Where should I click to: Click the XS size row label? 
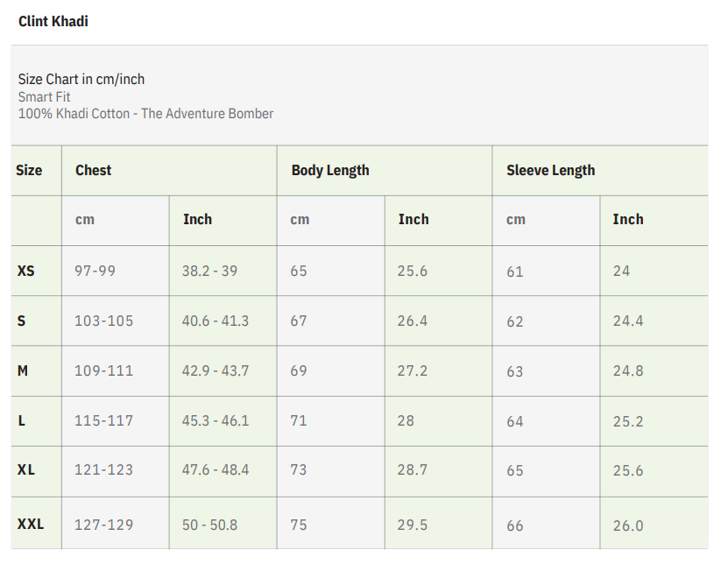(26, 271)
